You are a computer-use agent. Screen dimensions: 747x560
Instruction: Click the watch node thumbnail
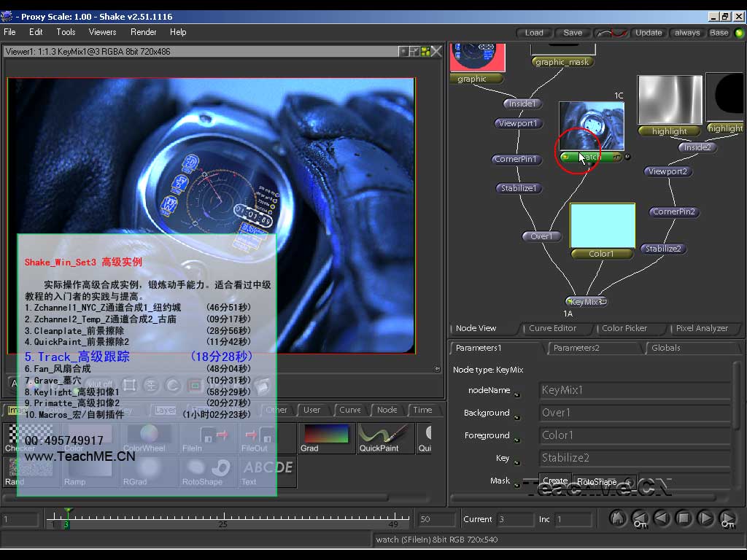coord(591,125)
